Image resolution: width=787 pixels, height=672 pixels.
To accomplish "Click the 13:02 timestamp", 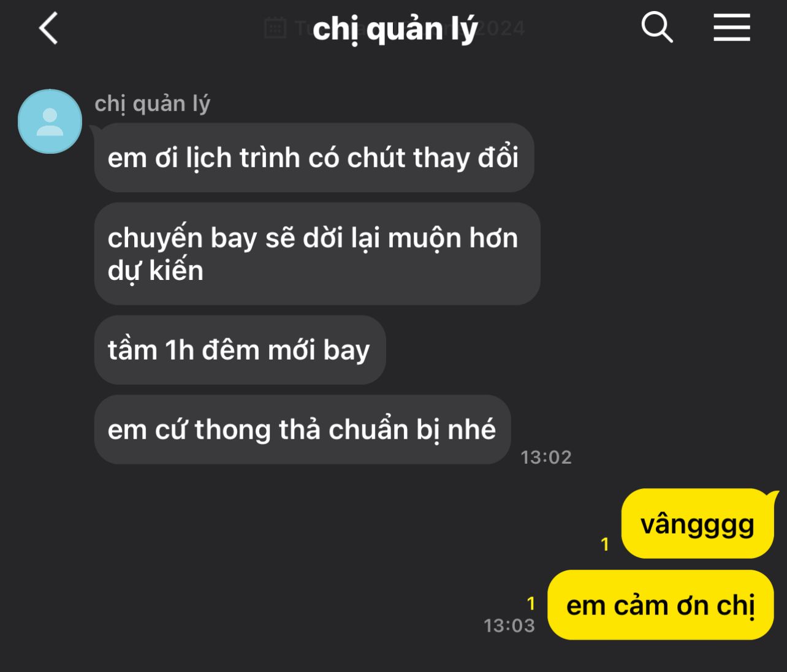I will click(546, 457).
